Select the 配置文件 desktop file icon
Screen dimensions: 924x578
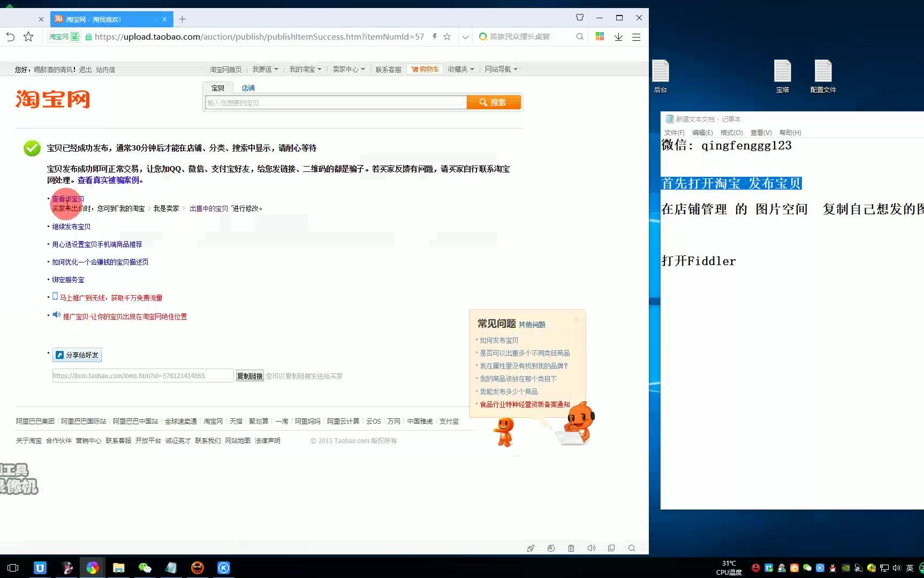tap(823, 77)
